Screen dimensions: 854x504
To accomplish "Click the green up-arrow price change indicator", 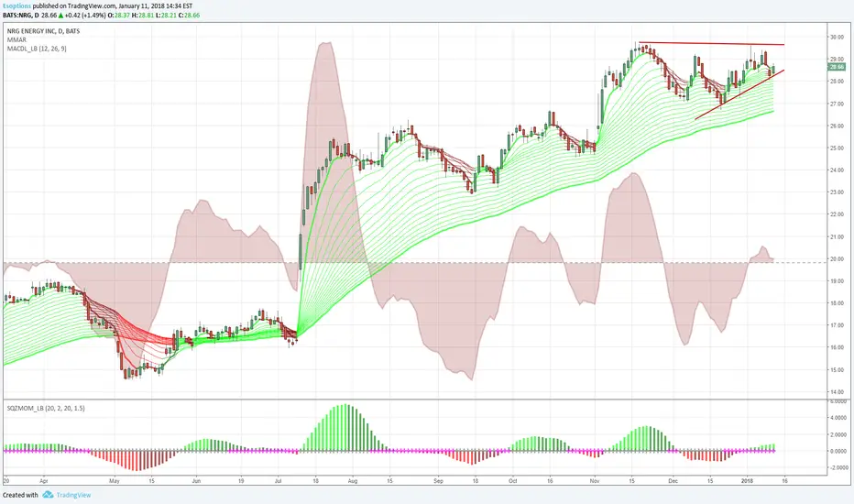I will pyautogui.click(x=61, y=16).
